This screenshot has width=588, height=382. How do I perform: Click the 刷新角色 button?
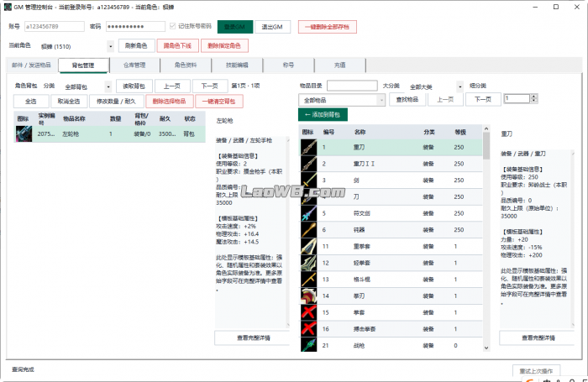pyautogui.click(x=136, y=45)
